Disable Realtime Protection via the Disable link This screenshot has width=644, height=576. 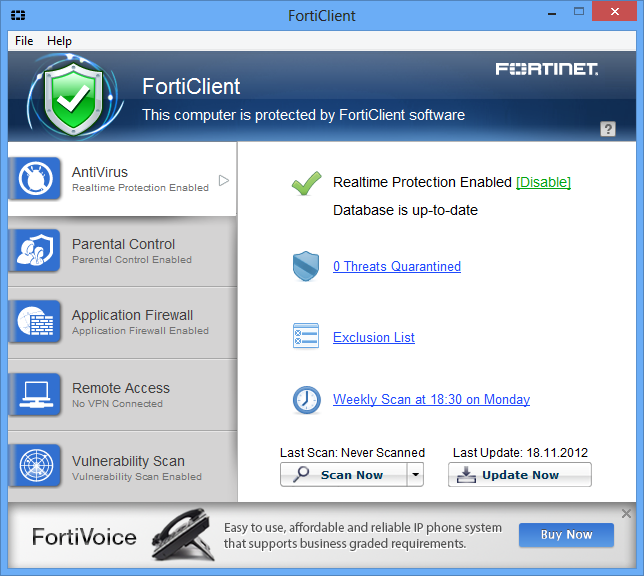click(x=543, y=182)
